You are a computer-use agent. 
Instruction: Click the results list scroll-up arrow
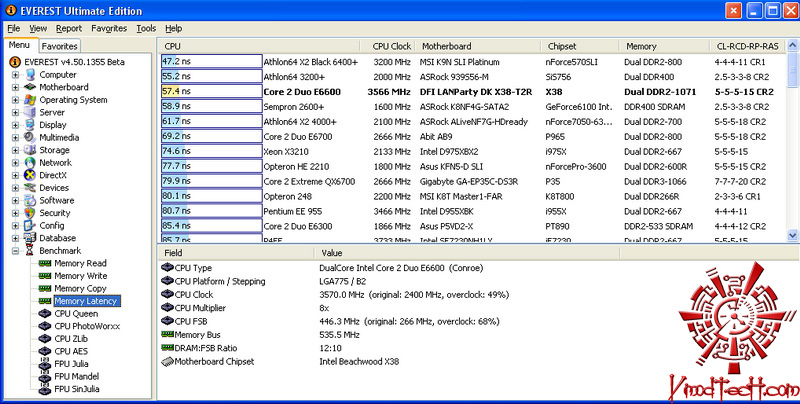click(x=793, y=45)
